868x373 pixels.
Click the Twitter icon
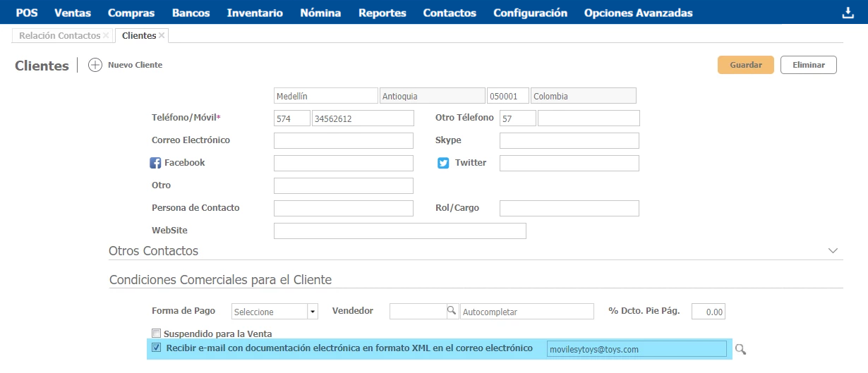pyautogui.click(x=443, y=163)
